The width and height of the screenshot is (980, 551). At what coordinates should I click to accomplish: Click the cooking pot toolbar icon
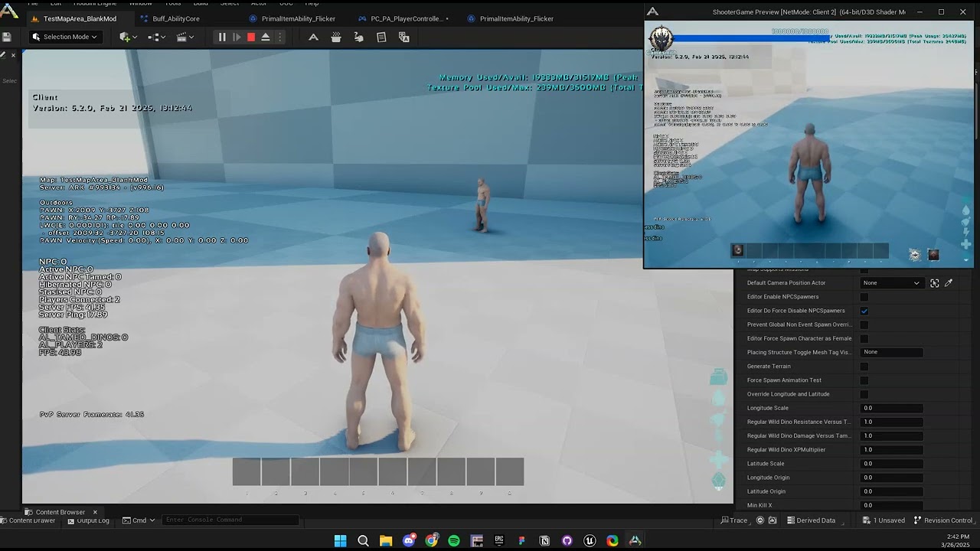[336, 37]
